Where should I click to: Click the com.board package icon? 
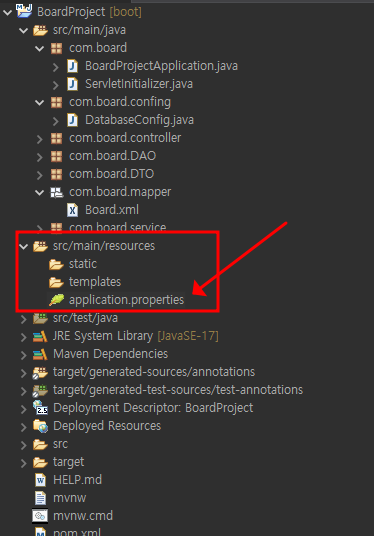[x=56, y=48]
